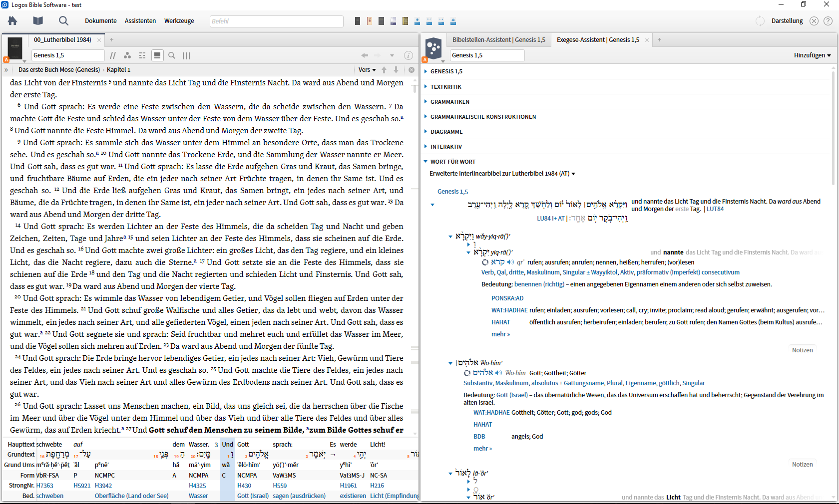Toggle the interlinear pane button
This screenshot has width=839, height=504.
[157, 55]
